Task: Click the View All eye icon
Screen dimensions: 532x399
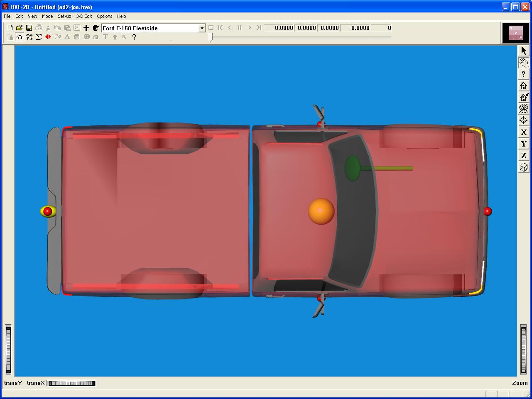Action: coord(523,109)
